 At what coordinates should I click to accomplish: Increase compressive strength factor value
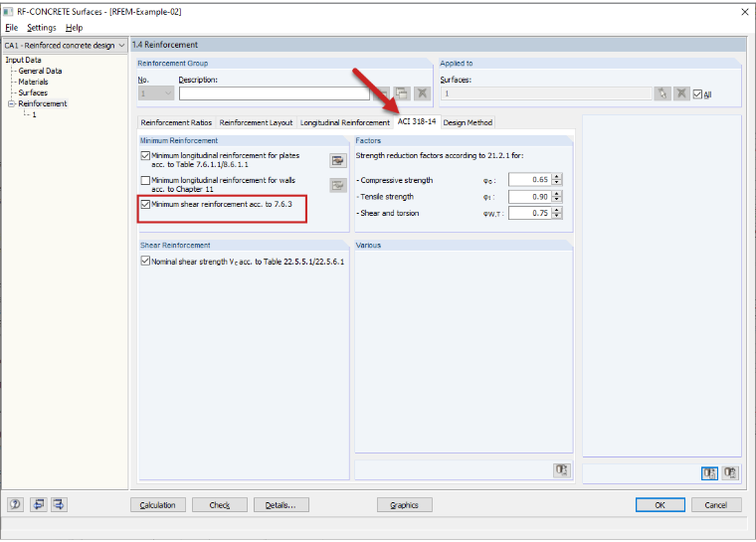click(x=557, y=176)
